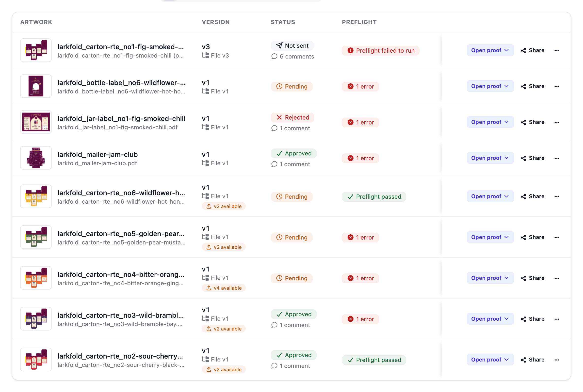This screenshot has width=583, height=392.
Task: Click the ARTWORK column header
Action: click(36, 22)
